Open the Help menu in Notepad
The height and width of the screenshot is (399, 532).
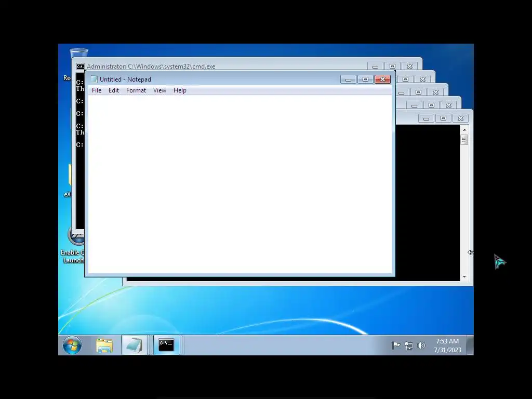tap(180, 90)
